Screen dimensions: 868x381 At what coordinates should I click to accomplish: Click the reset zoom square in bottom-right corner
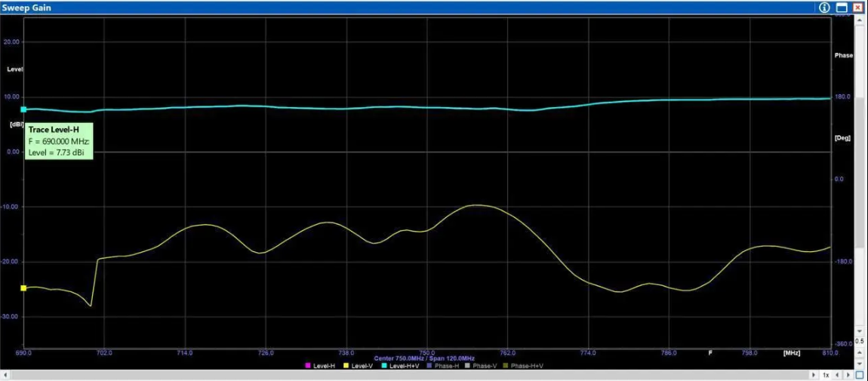pyautogui.click(x=860, y=375)
